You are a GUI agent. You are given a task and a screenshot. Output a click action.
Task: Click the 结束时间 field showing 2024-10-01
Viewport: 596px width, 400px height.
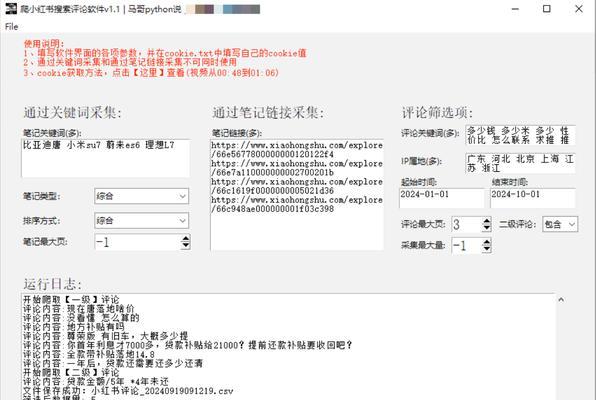tap(533, 198)
